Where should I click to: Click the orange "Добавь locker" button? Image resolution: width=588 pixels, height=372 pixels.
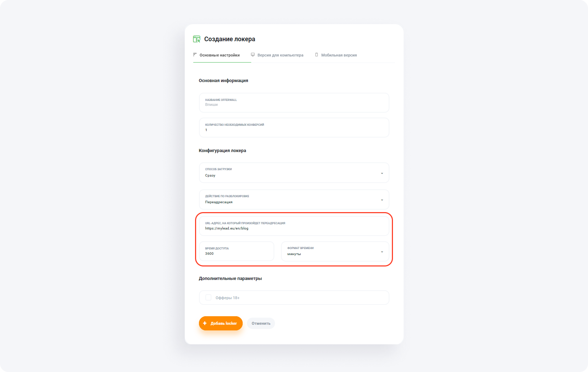point(221,323)
